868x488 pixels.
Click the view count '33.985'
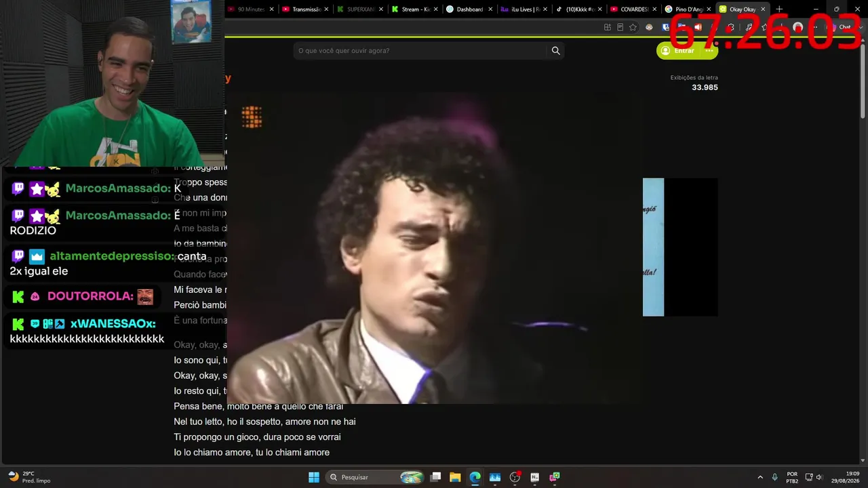click(705, 87)
